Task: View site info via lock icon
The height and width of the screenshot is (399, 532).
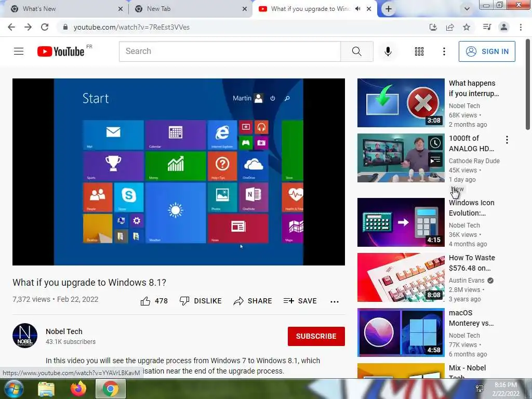Action: 65,27
